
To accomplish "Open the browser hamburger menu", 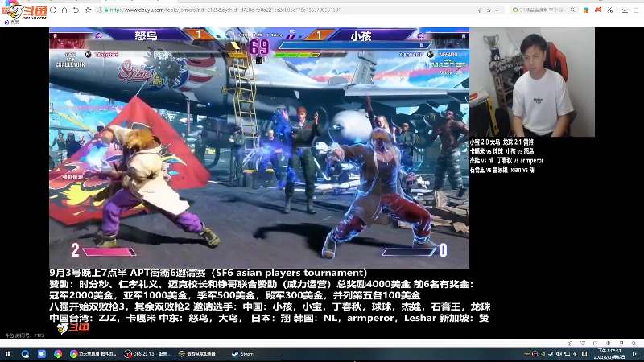I will [x=636, y=10].
